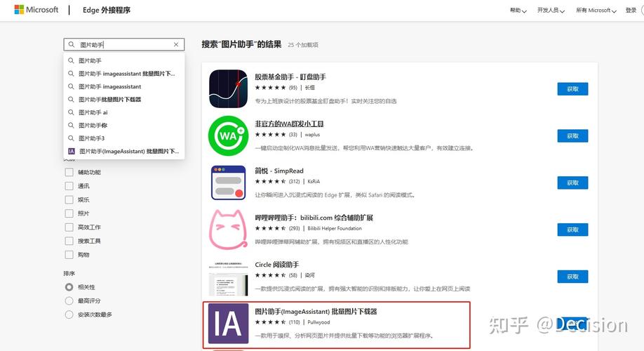Get the 非官方的WA群发小工具 extension
The height and width of the screenshot is (351, 644).
click(572, 135)
